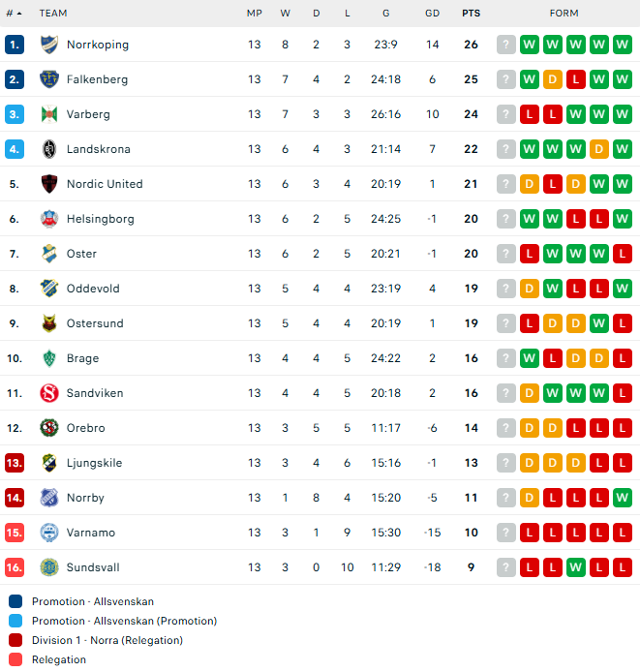The height and width of the screenshot is (672, 640).
Task: Select the Sundsvall club crest
Action: [x=48, y=567]
